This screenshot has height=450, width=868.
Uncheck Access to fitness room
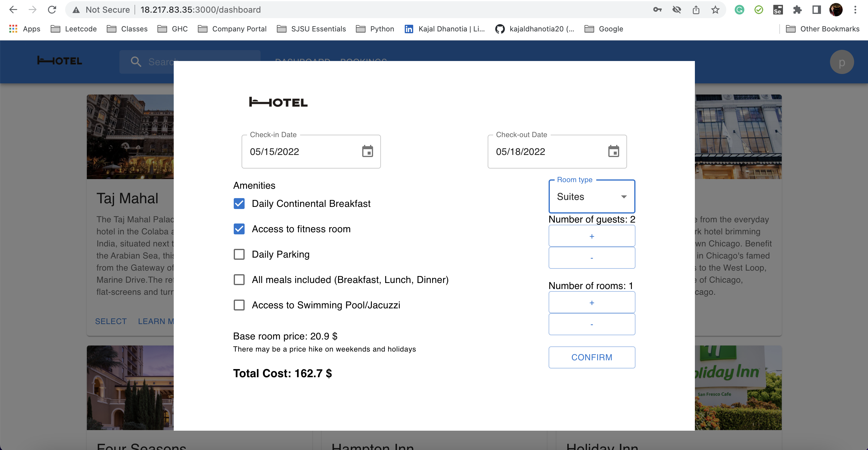pyautogui.click(x=239, y=229)
